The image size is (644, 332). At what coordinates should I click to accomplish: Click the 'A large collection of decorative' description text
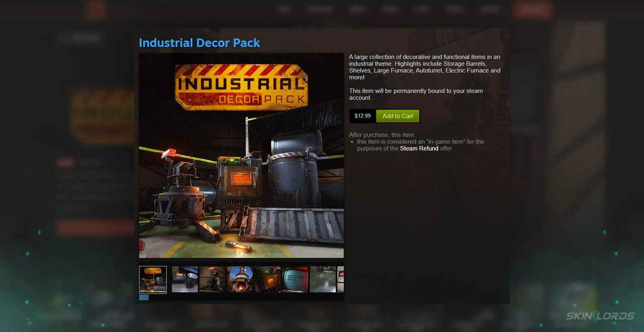click(x=425, y=67)
